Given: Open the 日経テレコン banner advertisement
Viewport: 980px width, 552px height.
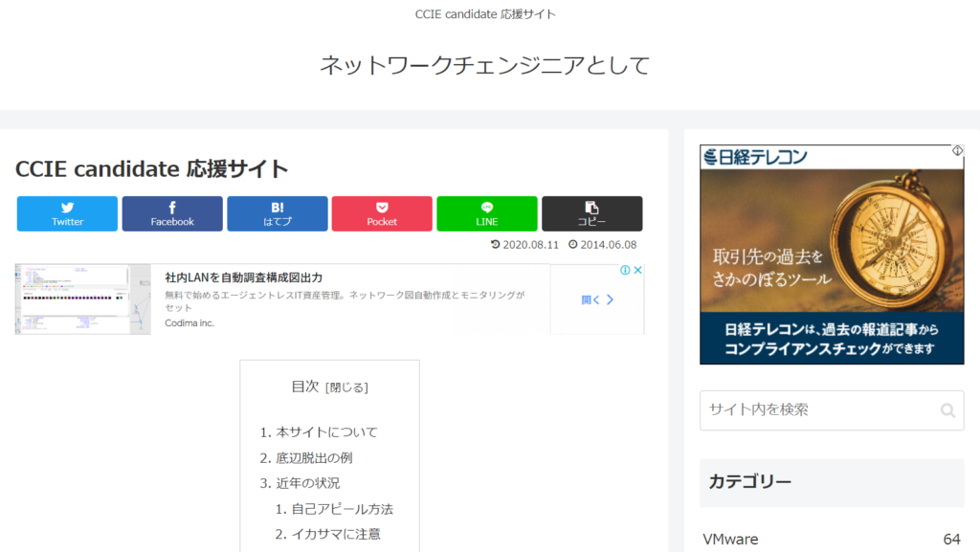Looking at the screenshot, I should [832, 254].
